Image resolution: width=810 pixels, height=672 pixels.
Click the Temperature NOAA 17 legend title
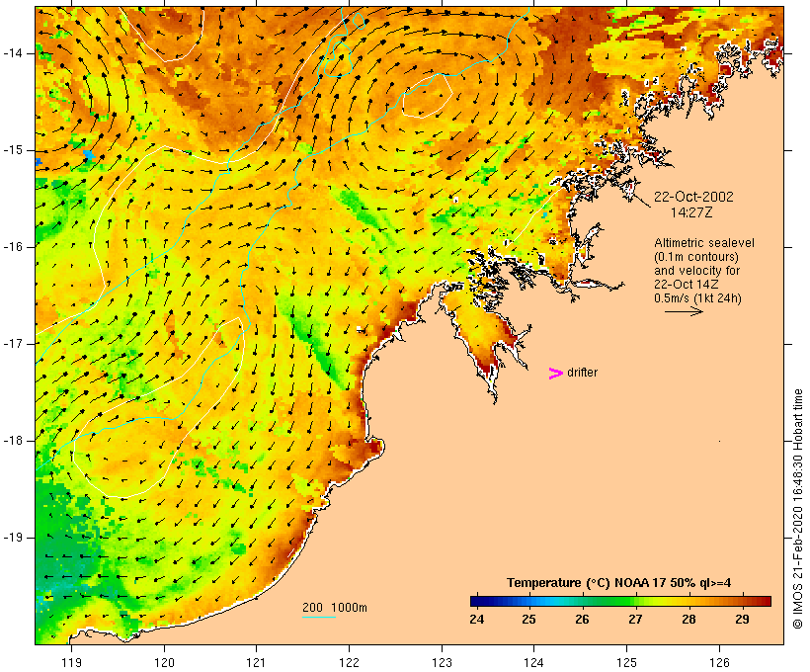[x=619, y=583]
